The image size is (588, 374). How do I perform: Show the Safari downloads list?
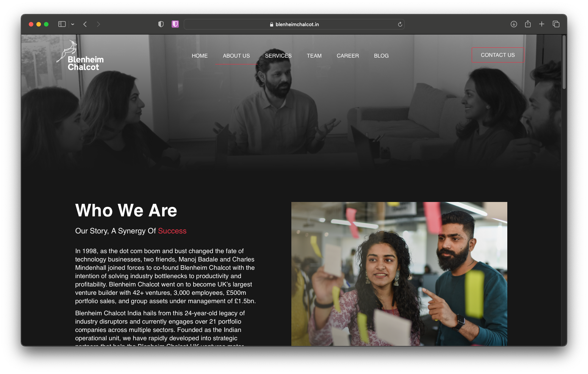514,24
